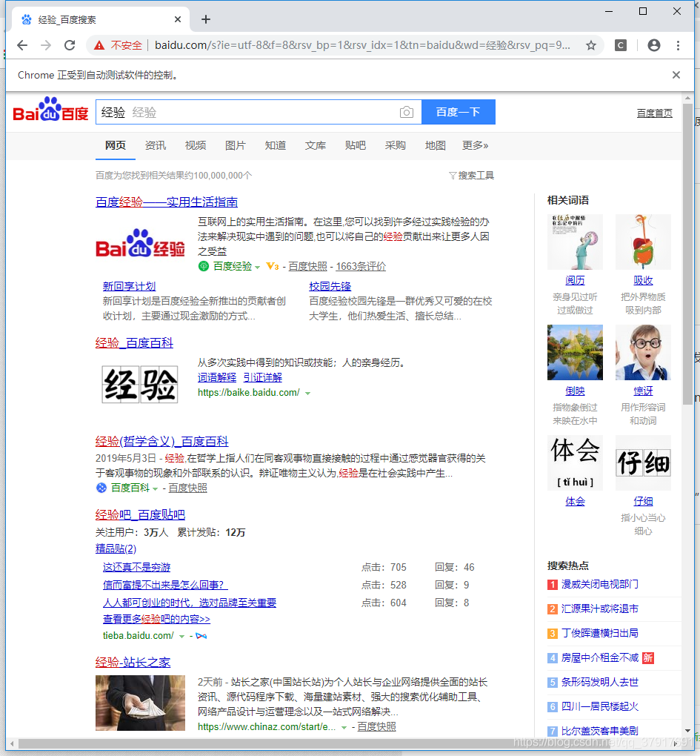Switch to the 文库 search tab

coord(315,145)
